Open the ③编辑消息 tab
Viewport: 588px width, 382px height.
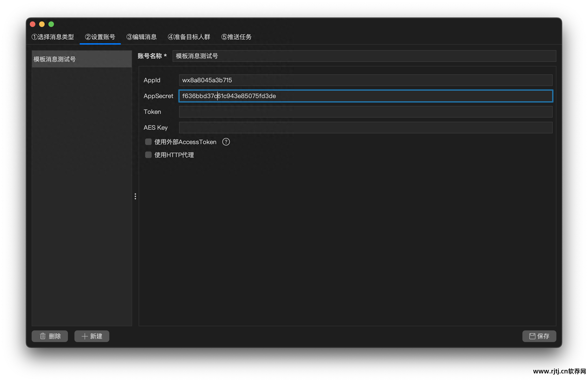(142, 37)
